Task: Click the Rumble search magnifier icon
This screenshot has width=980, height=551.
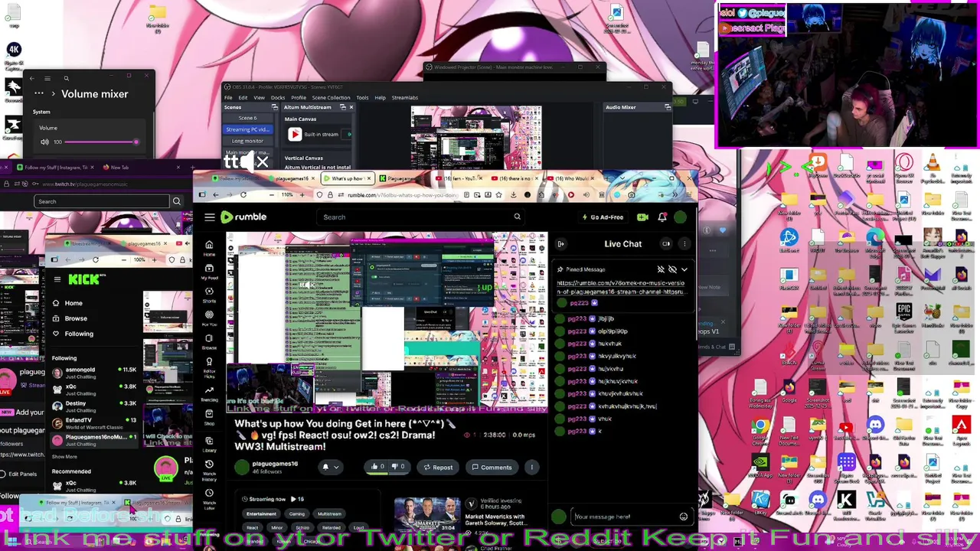Action: [517, 217]
